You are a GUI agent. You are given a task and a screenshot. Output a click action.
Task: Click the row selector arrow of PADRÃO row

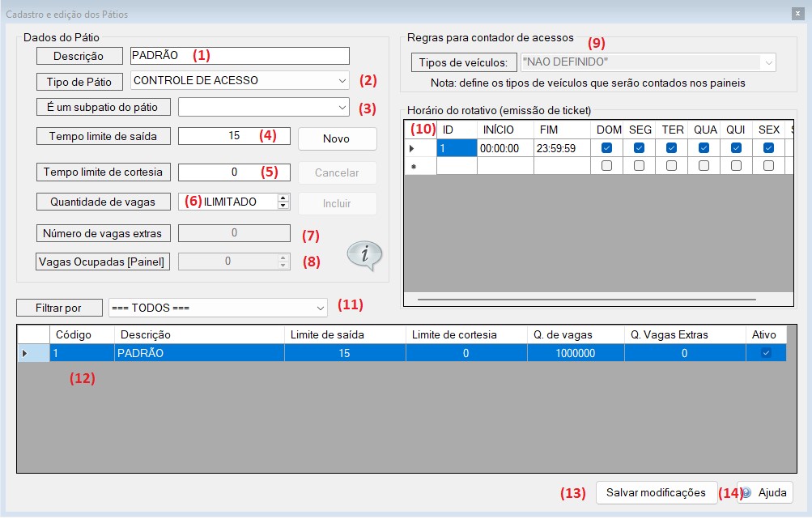(33, 353)
